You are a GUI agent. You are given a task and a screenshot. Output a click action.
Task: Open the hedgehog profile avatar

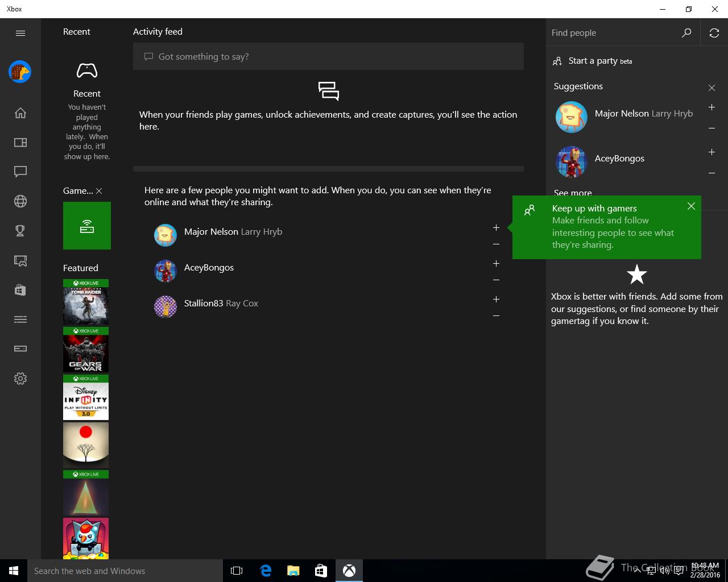coord(20,72)
